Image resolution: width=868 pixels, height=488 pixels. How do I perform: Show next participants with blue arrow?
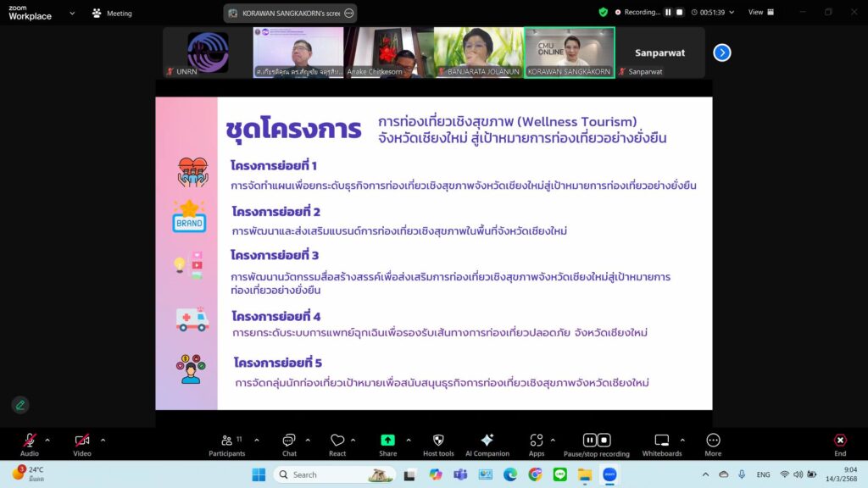[x=721, y=53]
